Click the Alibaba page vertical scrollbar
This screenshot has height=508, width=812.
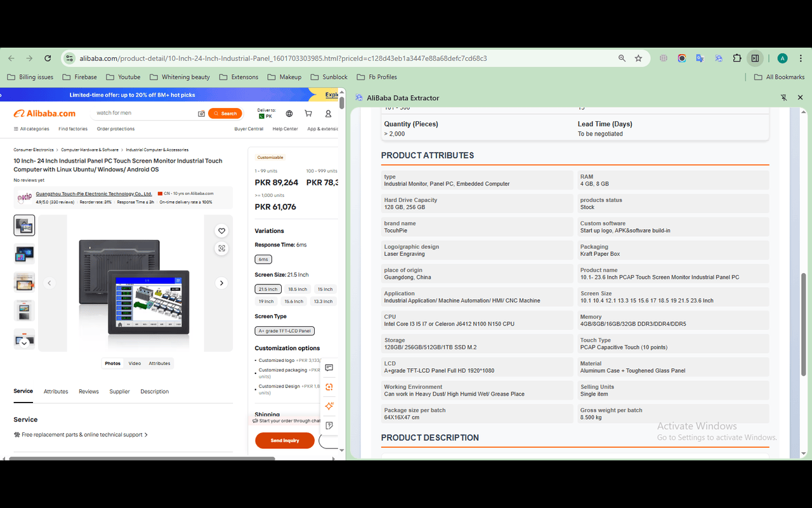342,102
